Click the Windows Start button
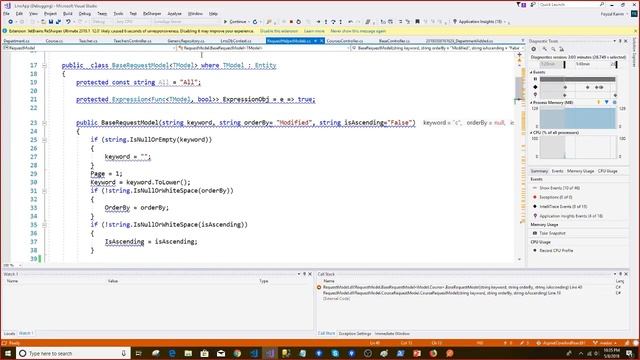640x360 pixels. point(8,353)
